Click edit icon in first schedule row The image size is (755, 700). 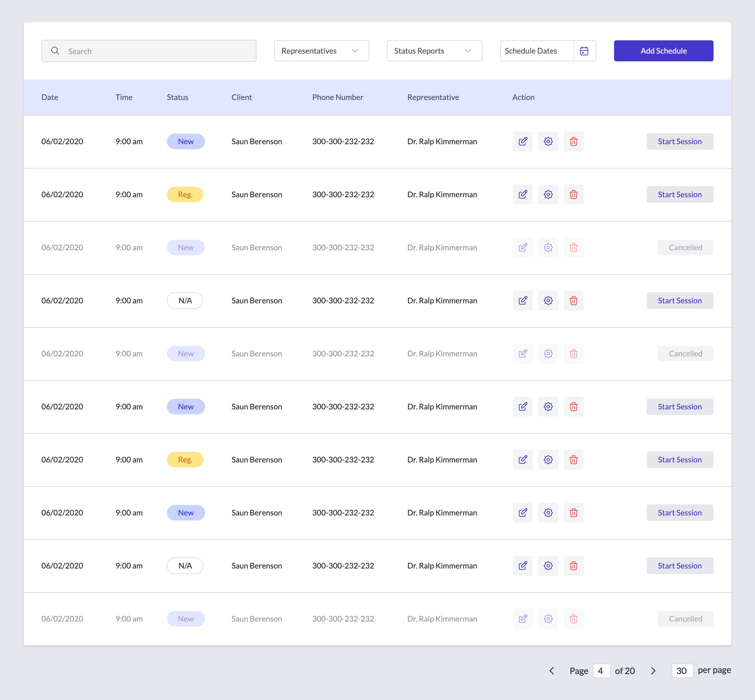[523, 141]
